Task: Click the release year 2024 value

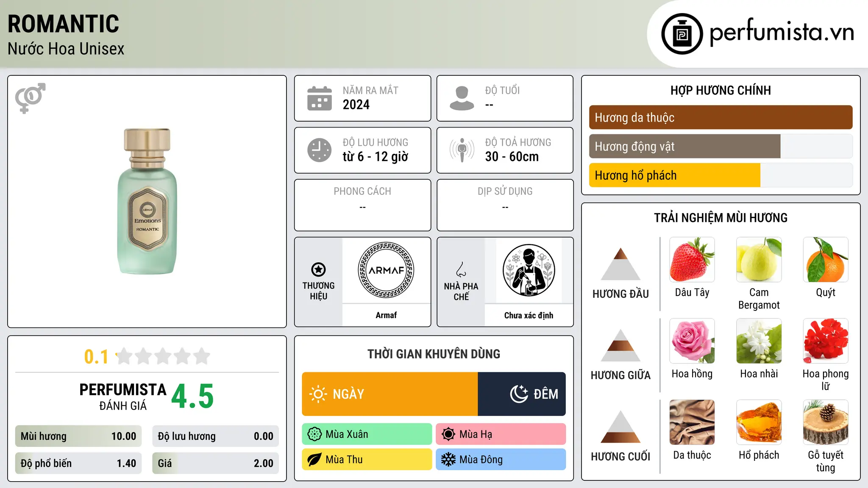Action: tap(356, 105)
